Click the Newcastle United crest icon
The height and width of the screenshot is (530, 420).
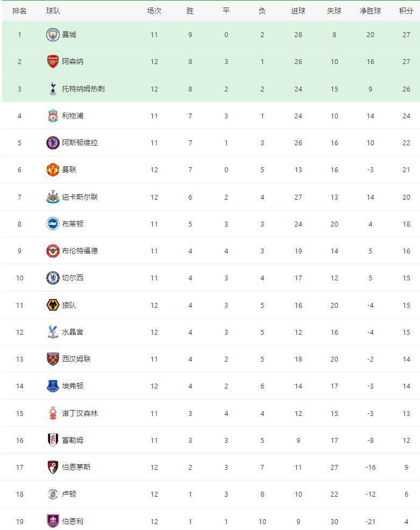(x=53, y=197)
